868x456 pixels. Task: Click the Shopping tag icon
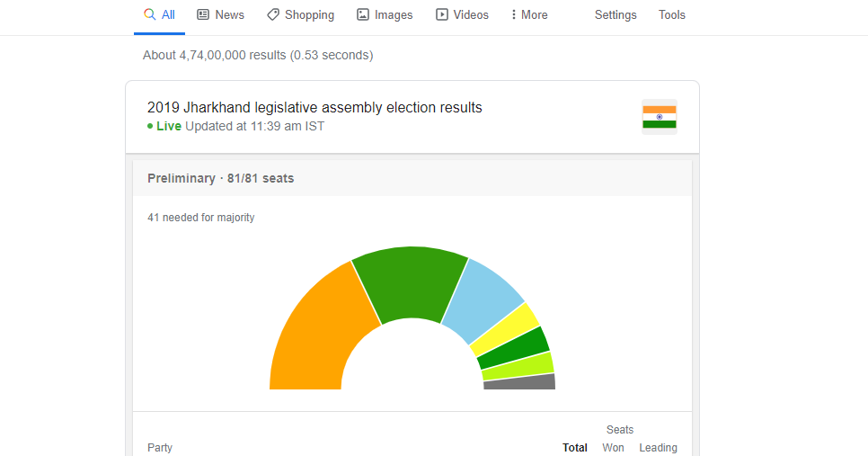[273, 14]
